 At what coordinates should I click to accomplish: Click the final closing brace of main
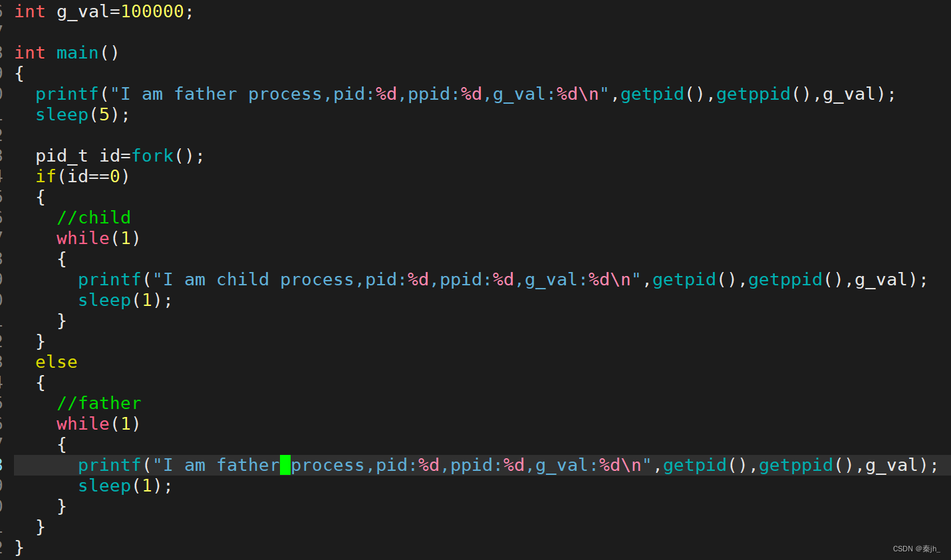tap(19, 547)
